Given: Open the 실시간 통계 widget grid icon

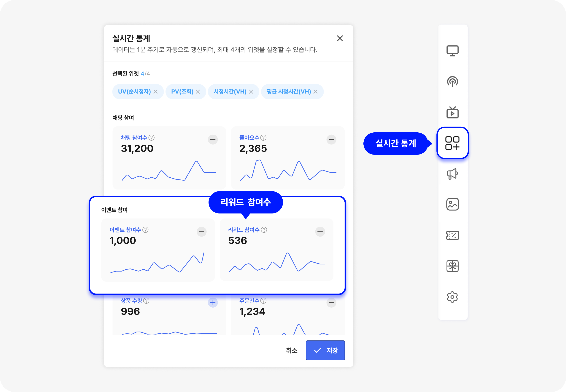Looking at the screenshot, I should (452, 143).
